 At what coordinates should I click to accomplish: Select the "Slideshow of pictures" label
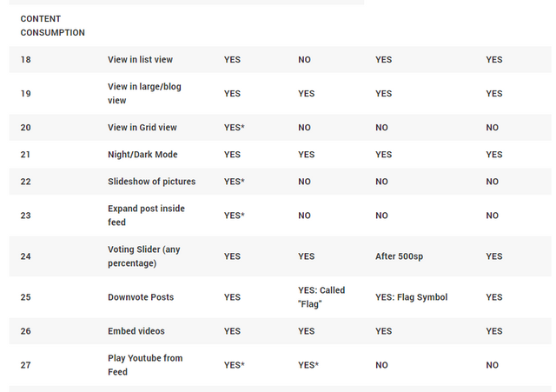(151, 182)
